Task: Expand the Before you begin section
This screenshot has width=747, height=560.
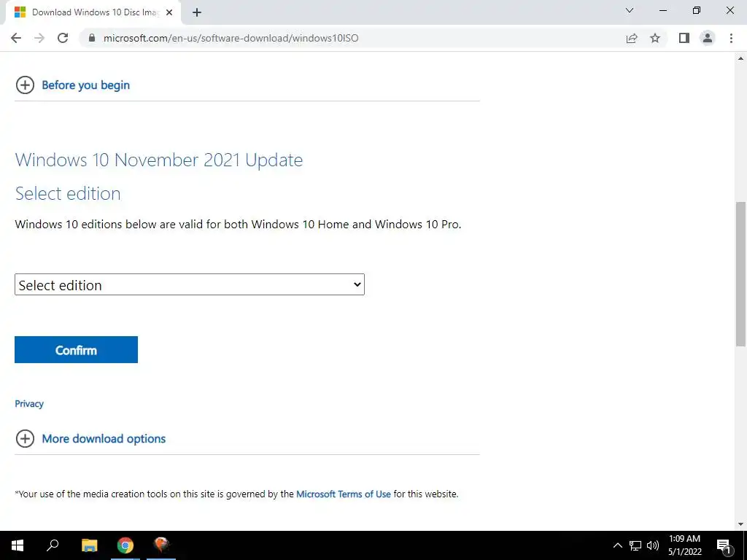Action: pos(86,85)
